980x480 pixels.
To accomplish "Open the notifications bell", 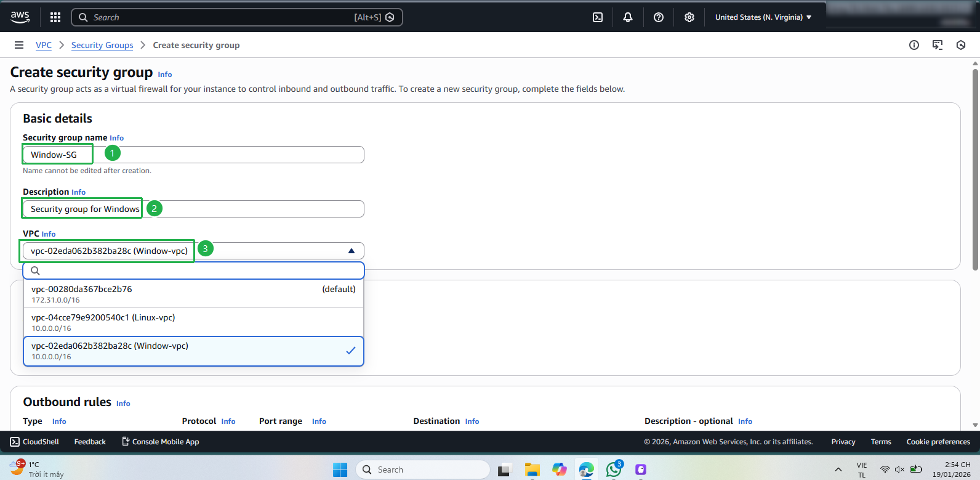I will click(x=628, y=17).
